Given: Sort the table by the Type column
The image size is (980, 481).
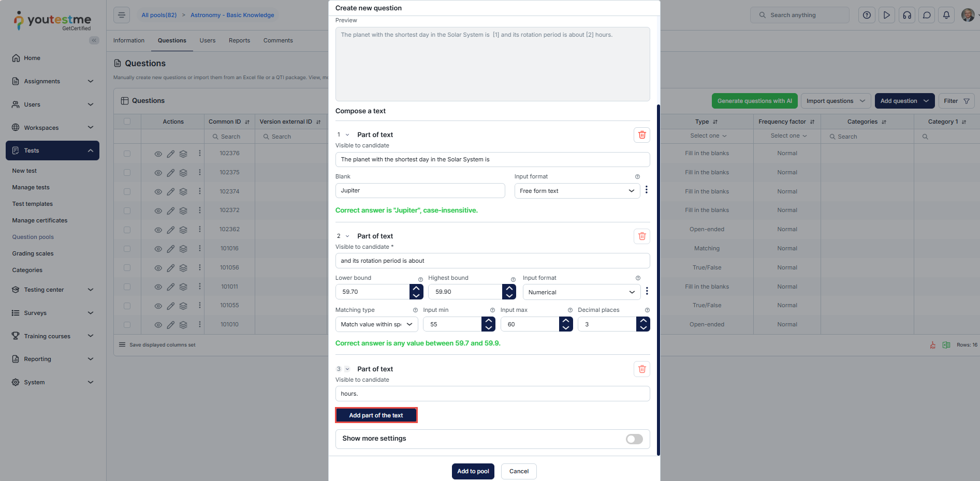Looking at the screenshot, I should pos(715,122).
